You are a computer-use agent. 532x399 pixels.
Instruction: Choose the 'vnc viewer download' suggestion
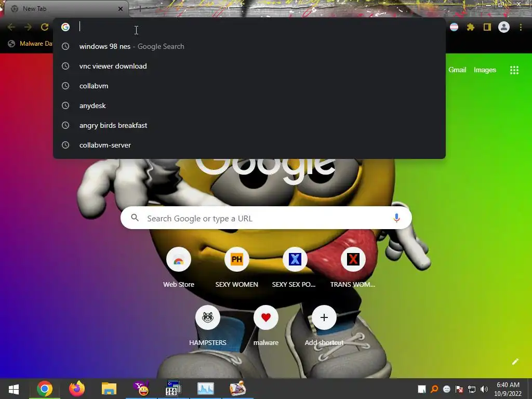(x=249, y=66)
